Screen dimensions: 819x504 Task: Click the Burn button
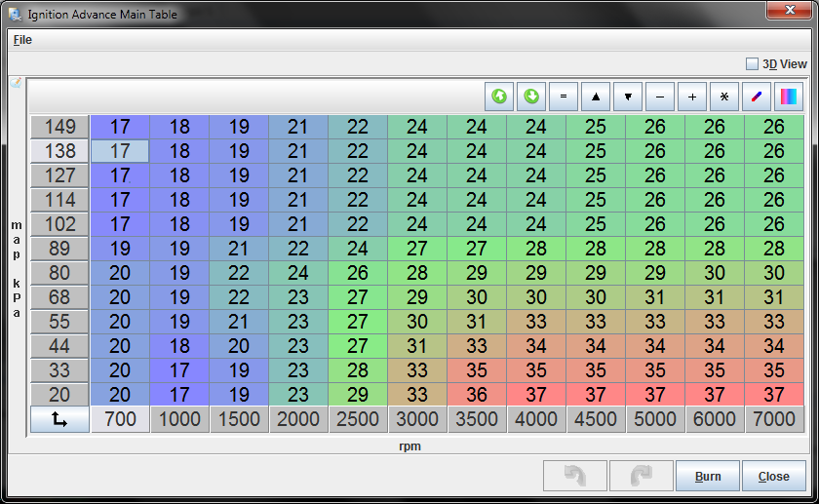[708, 476]
